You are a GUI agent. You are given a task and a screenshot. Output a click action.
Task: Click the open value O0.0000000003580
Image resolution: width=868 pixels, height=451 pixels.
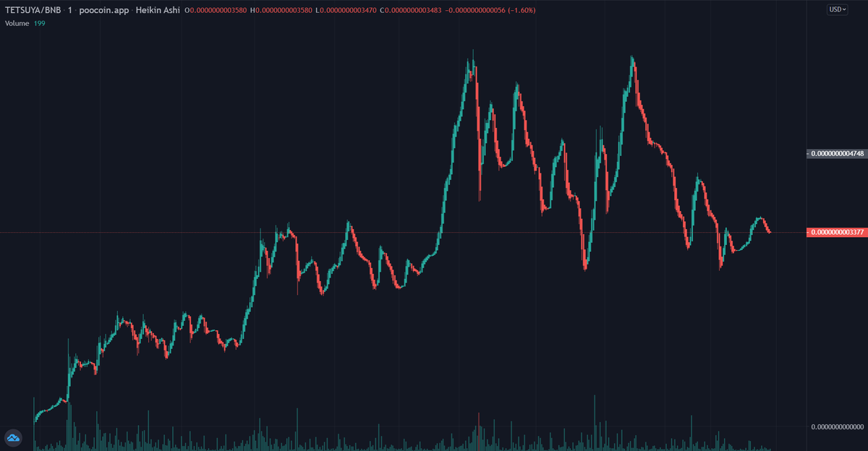(x=216, y=11)
